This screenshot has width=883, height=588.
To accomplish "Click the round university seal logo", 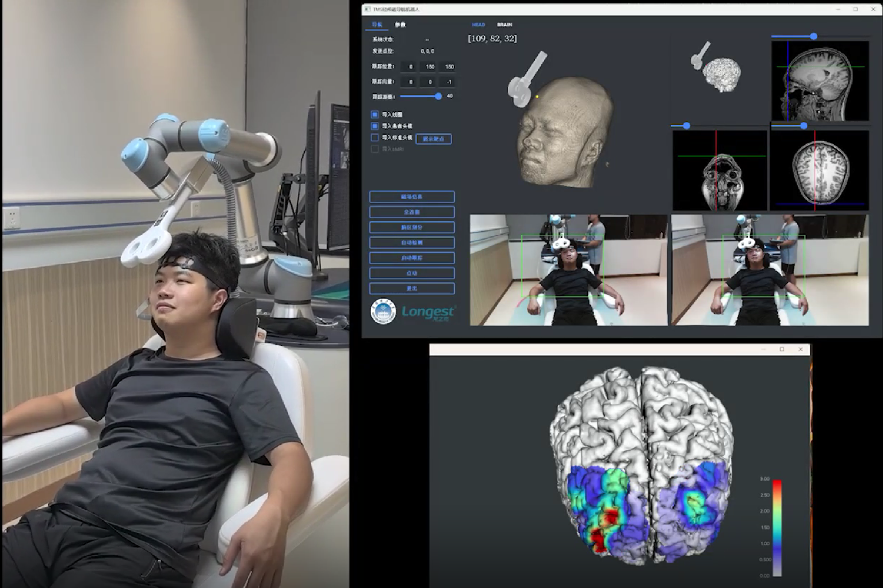I will 383,311.
